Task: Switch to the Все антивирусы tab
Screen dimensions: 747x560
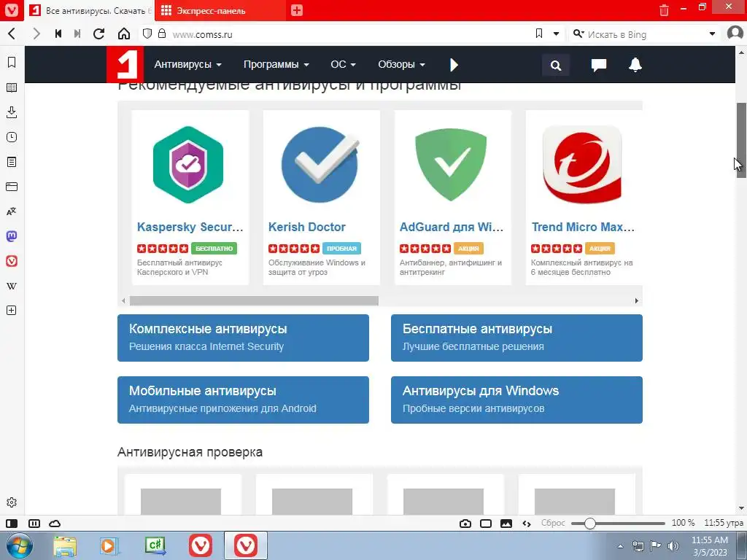Action: (90, 10)
